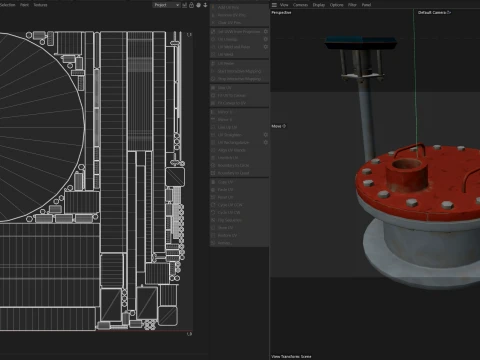The height and width of the screenshot is (360, 480).
Task: Click the icon right of the Project dropdown
Action: click(x=185, y=5)
